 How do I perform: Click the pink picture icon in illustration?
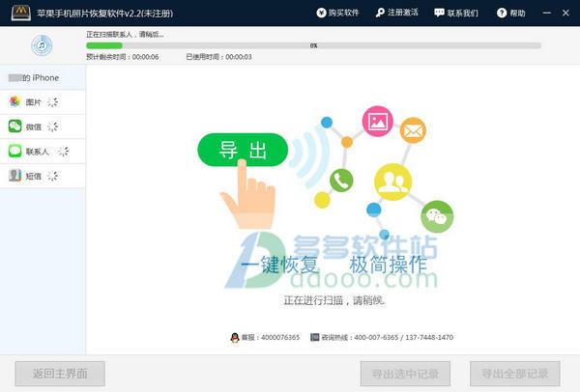[x=377, y=122]
